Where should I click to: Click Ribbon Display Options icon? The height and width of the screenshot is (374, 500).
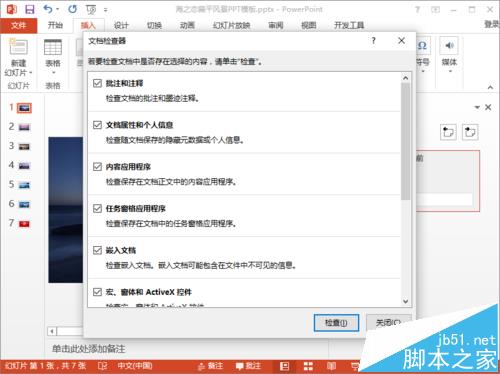pos(435,9)
